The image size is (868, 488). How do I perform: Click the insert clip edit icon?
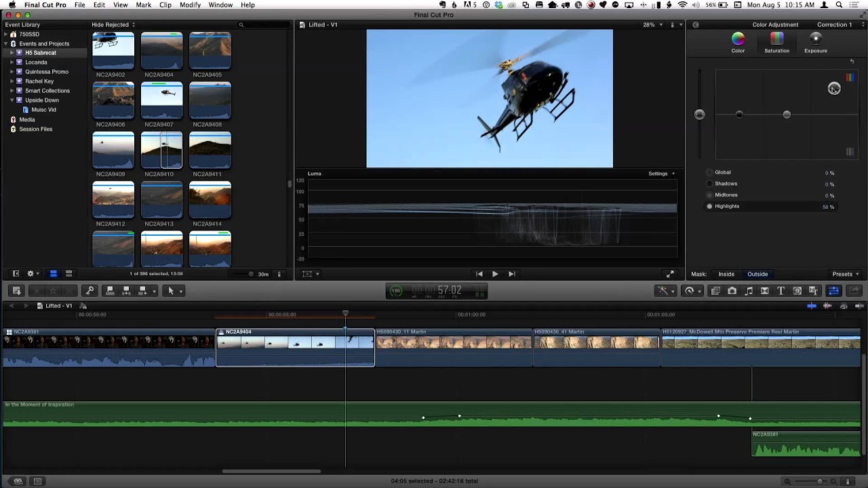click(126, 291)
